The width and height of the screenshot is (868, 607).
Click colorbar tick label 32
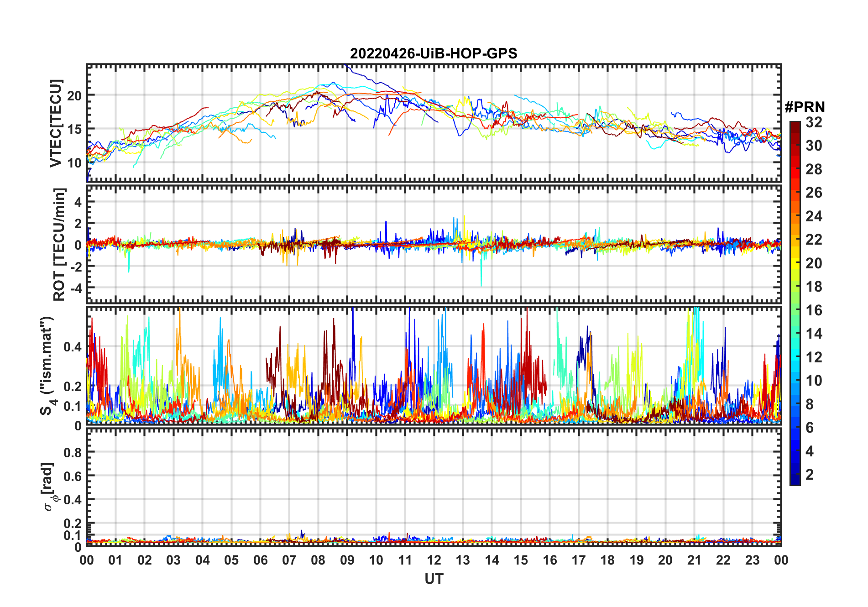814,122
